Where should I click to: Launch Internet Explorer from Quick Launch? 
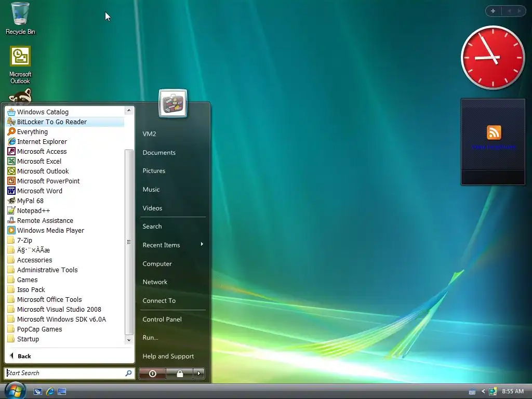50,391
